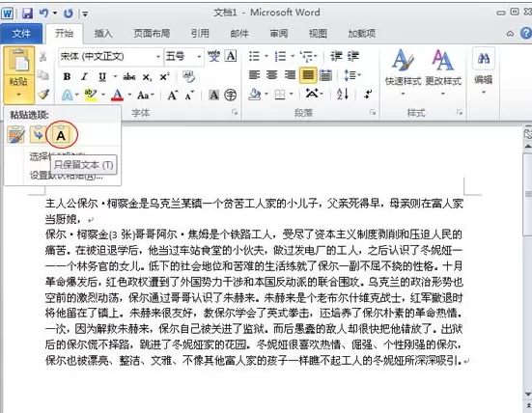The image size is (532, 413).
Task: Click the Redo icon in the title bar
Action: click(x=69, y=14)
